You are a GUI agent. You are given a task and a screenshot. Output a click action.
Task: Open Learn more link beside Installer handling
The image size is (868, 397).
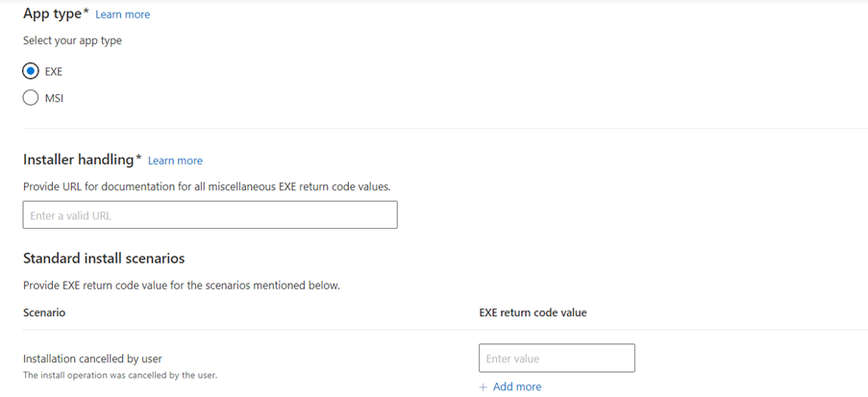pos(175,161)
